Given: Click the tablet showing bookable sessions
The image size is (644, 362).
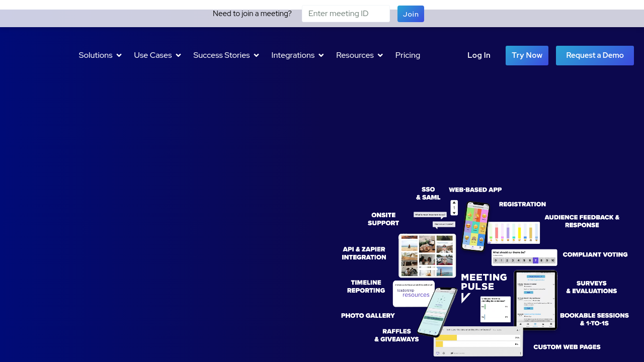Looking at the screenshot, I should point(535,300).
